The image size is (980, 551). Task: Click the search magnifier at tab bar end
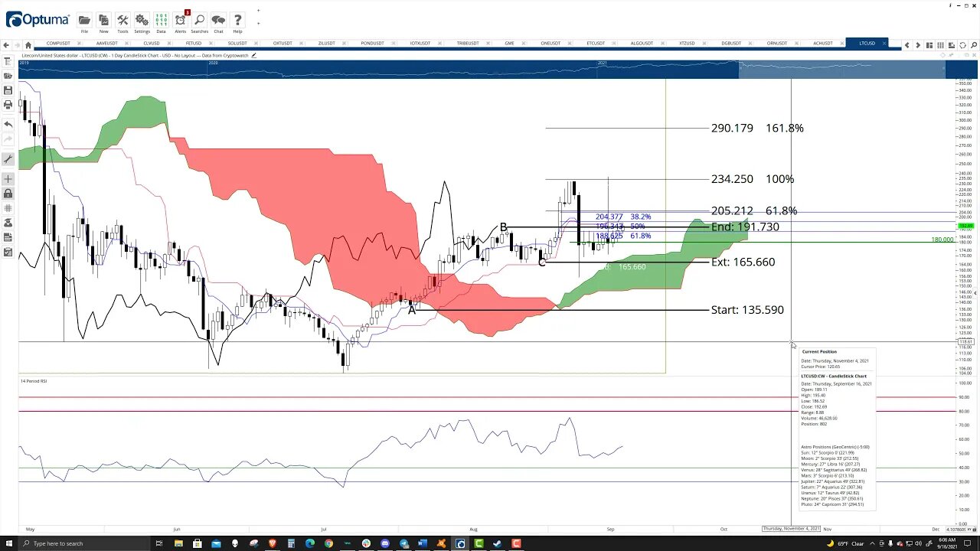point(973,45)
